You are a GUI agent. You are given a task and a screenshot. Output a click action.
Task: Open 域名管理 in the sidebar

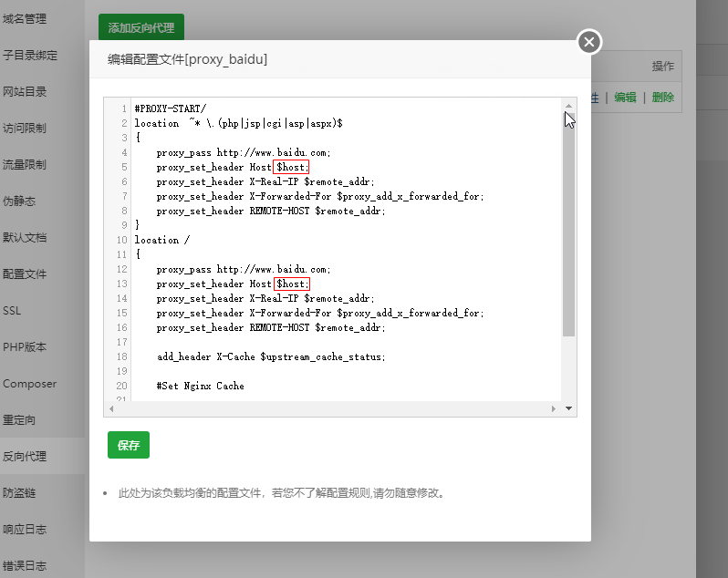tap(24, 19)
